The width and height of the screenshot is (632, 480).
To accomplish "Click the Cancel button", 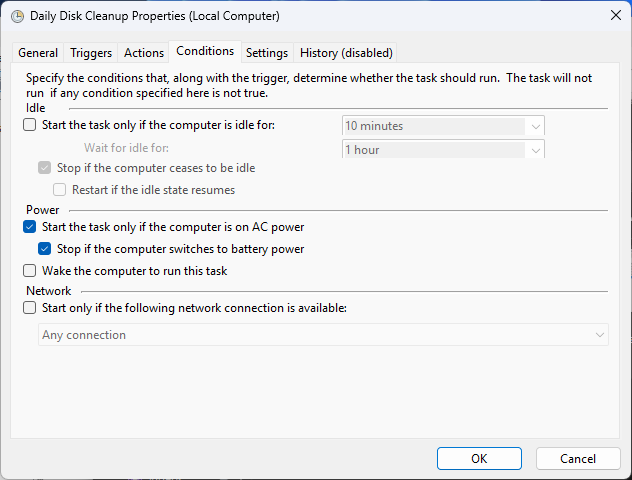I will [x=578, y=458].
